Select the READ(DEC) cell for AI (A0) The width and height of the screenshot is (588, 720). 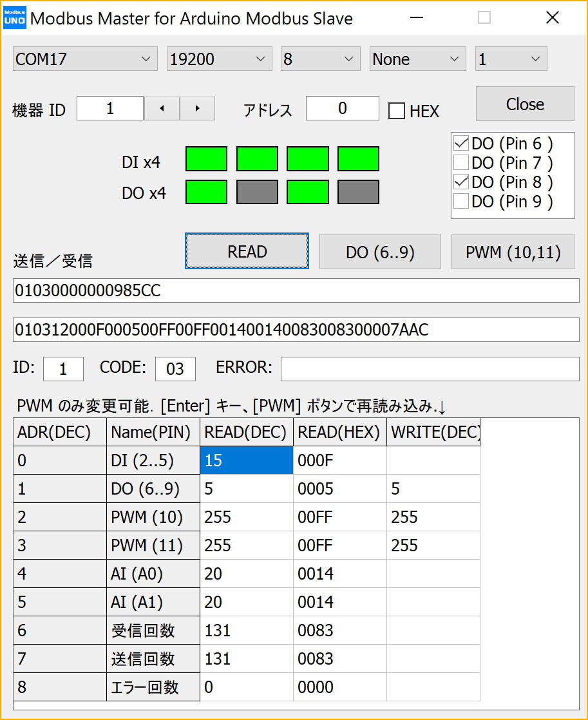click(x=247, y=574)
